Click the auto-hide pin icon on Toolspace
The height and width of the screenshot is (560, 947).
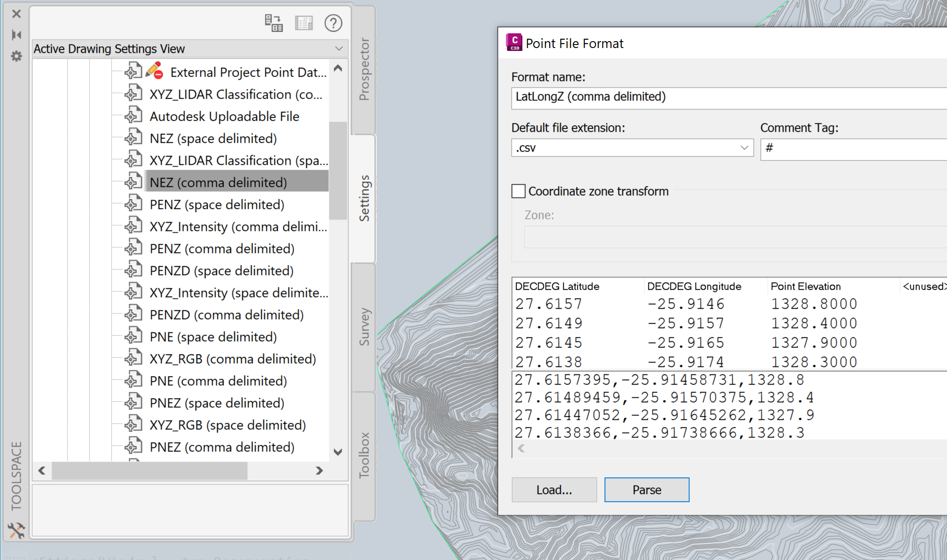tap(16, 35)
